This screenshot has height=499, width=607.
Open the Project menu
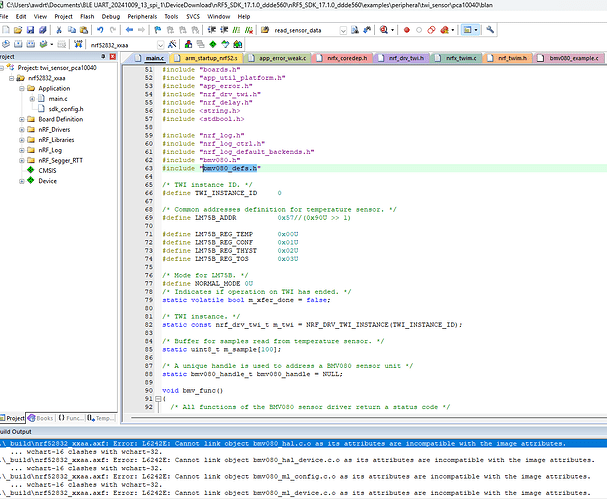(x=63, y=16)
